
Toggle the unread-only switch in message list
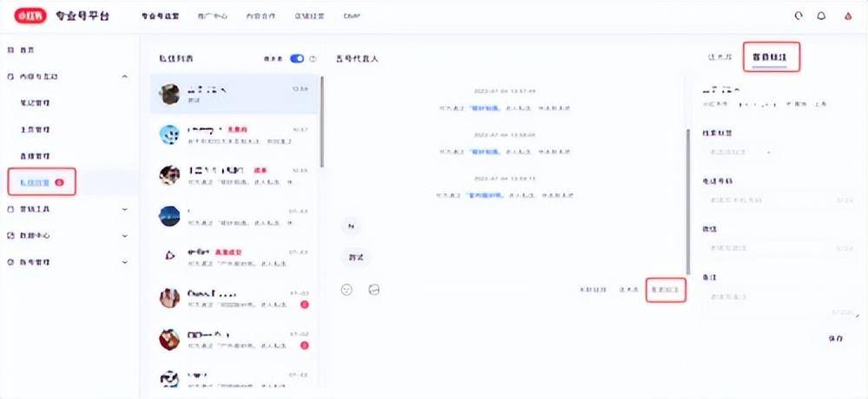click(297, 59)
